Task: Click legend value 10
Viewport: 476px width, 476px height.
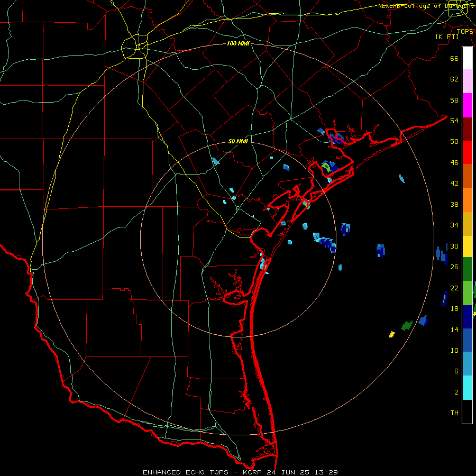Action: (x=454, y=350)
